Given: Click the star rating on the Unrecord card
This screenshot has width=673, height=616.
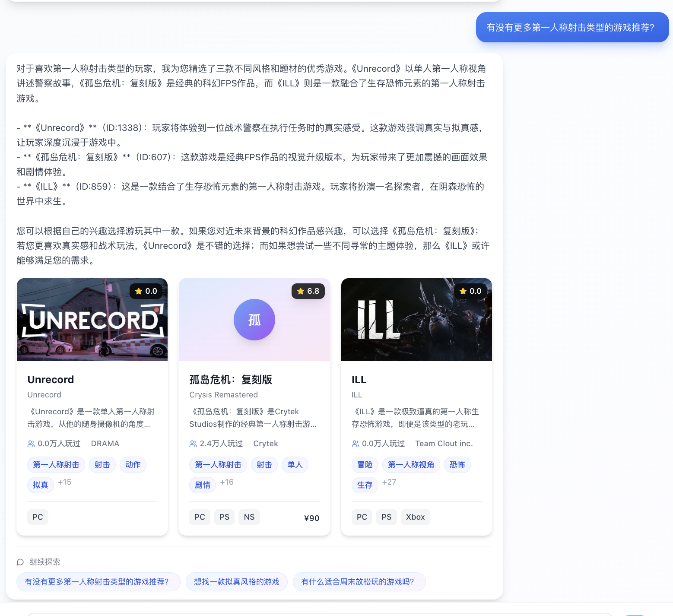Looking at the screenshot, I should pos(146,291).
